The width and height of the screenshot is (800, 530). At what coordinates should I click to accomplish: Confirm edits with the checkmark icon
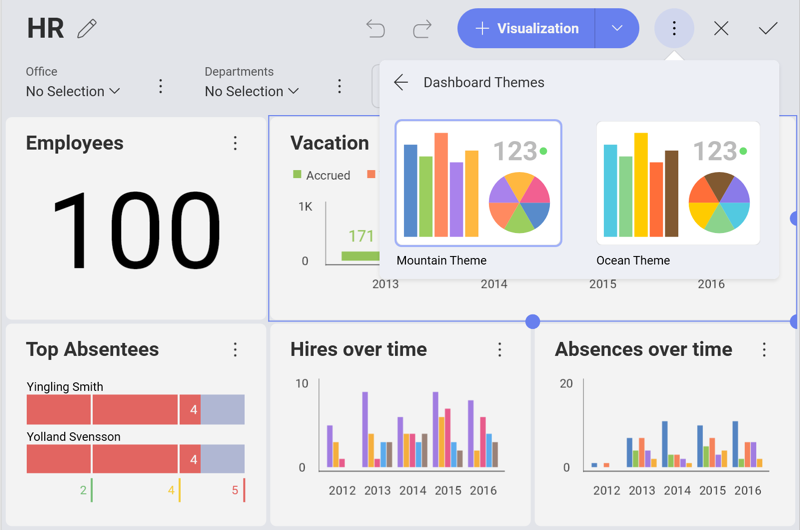(768, 29)
